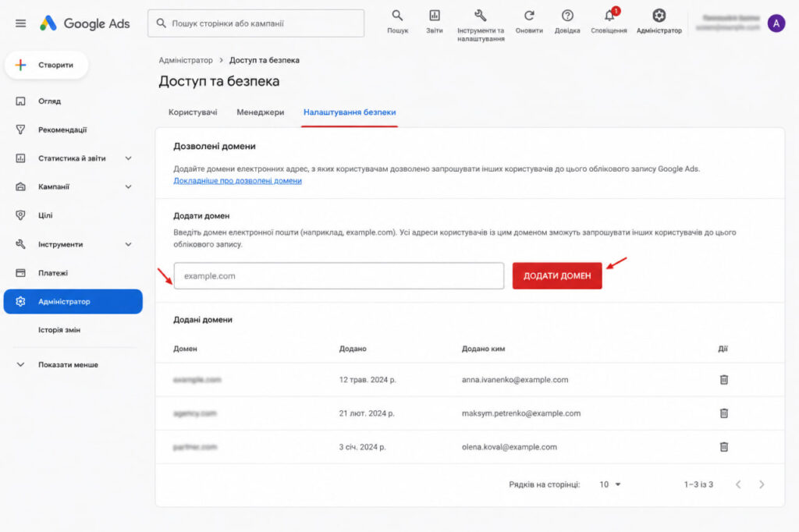Screen dimensions: 799x532
Task: Open Інструменти sidebar item
Action: pyautogui.click(x=60, y=245)
